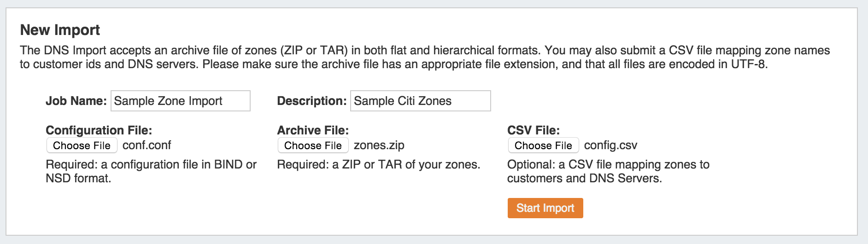Click the 'Description:' label
Screen dimensions: 868x244
[x=311, y=101]
